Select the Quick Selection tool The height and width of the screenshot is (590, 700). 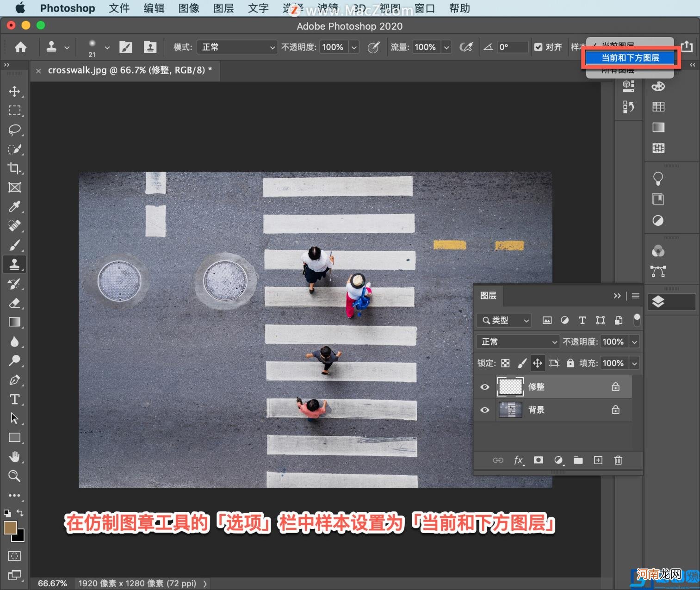pyautogui.click(x=14, y=149)
